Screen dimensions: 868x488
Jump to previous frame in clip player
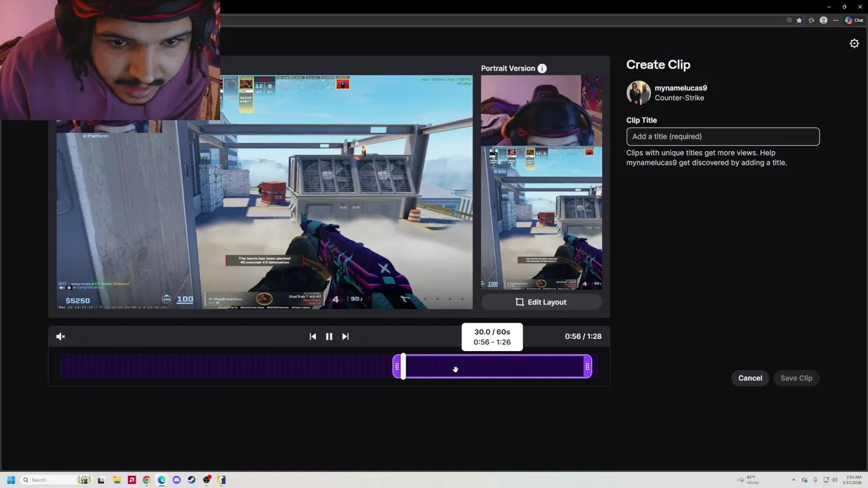[313, 336]
